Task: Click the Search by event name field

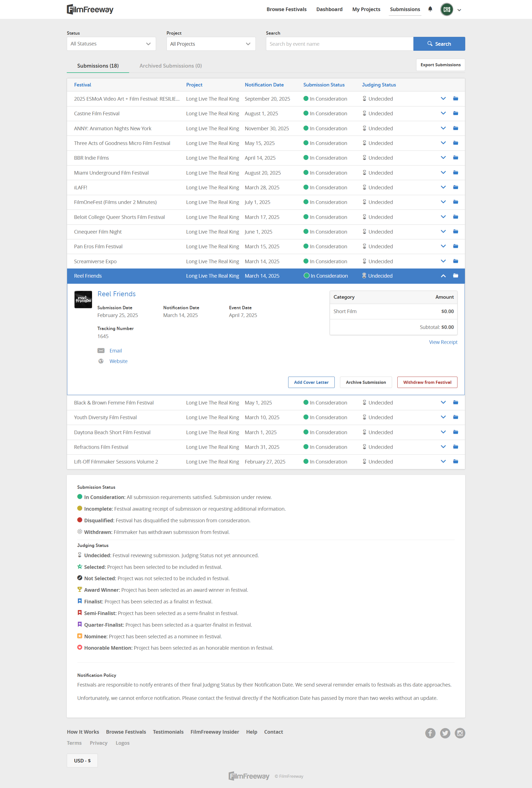Action: coord(339,44)
